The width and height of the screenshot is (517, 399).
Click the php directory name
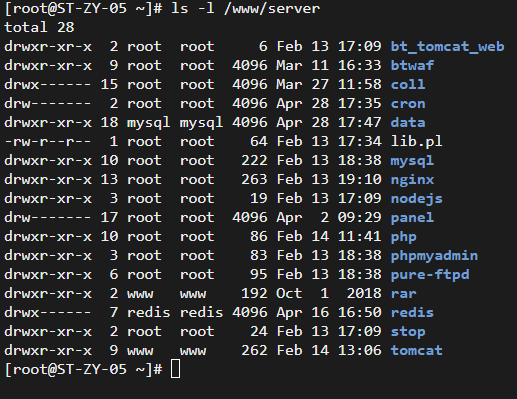pos(404,237)
